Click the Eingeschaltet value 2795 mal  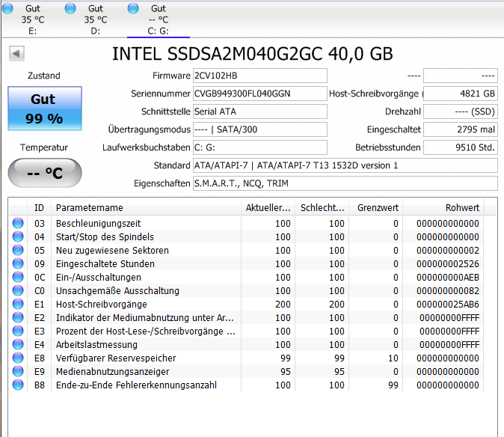[461, 129]
